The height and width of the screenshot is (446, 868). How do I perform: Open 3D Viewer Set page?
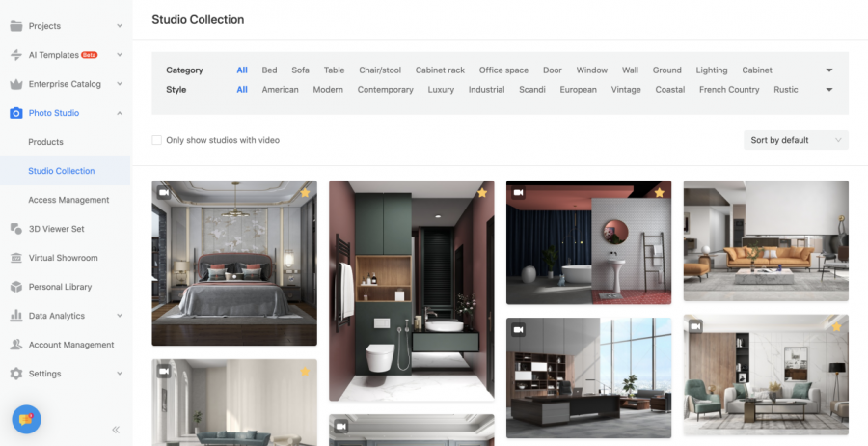tap(57, 229)
